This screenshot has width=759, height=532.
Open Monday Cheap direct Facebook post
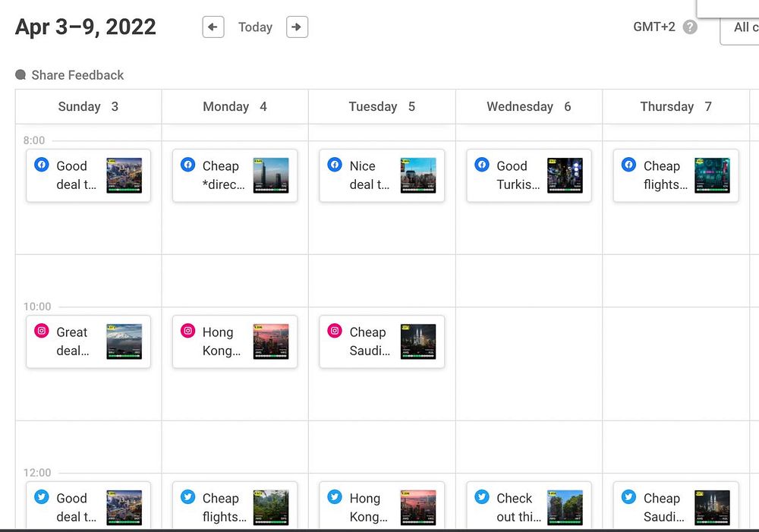point(222,175)
